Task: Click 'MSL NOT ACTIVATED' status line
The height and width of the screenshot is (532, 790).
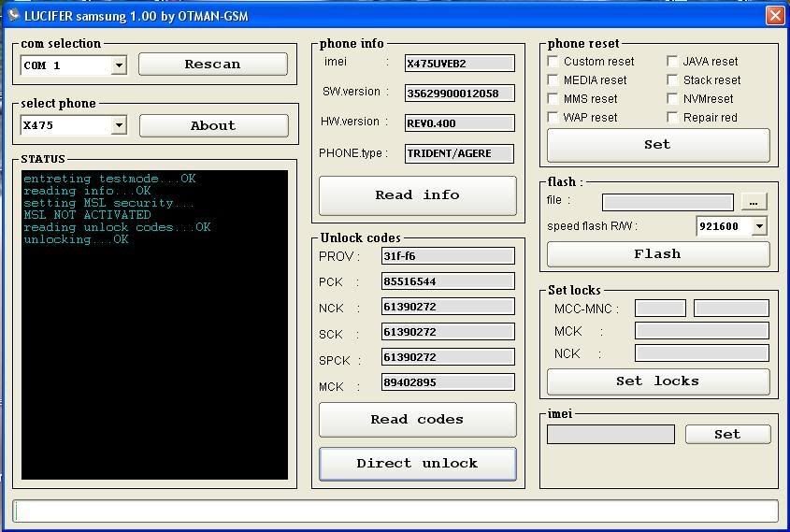Action: click(87, 215)
